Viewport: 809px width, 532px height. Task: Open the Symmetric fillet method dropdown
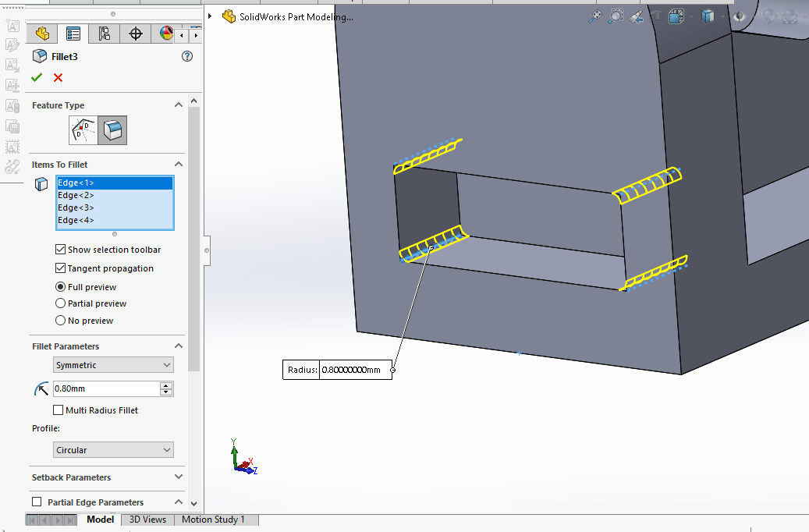(x=114, y=365)
